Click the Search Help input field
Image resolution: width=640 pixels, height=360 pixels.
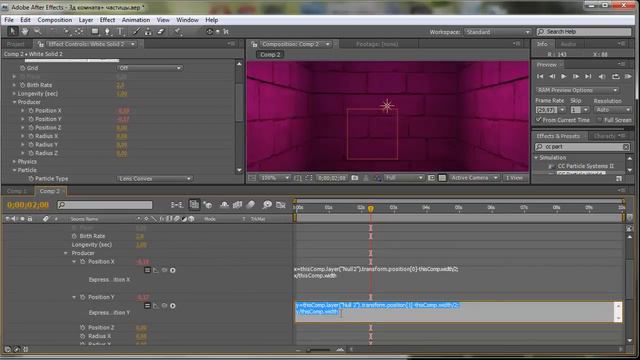[x=584, y=31]
